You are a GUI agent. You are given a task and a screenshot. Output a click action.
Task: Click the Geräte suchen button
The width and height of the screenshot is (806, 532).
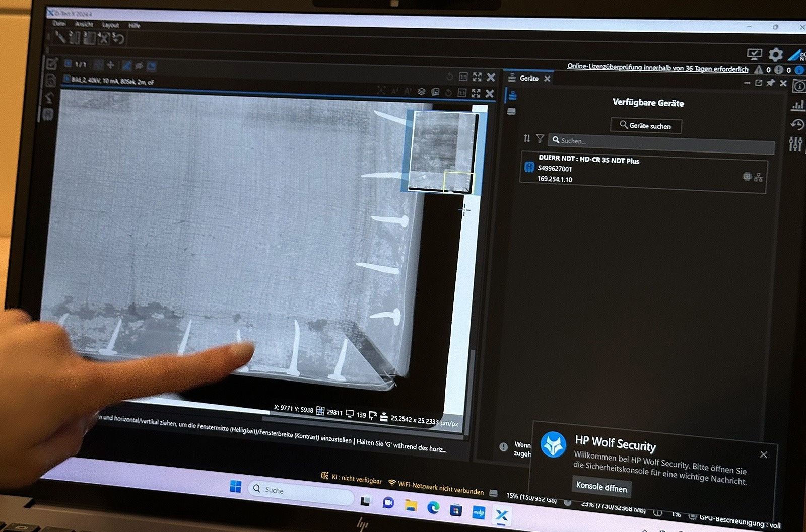coord(646,126)
